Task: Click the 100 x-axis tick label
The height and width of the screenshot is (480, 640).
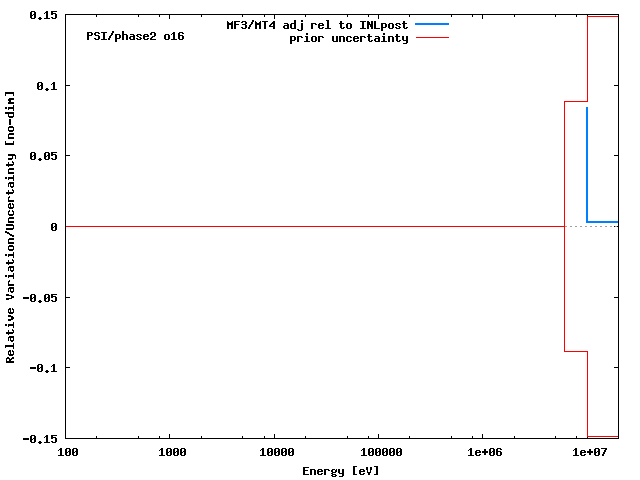Action: 67,453
